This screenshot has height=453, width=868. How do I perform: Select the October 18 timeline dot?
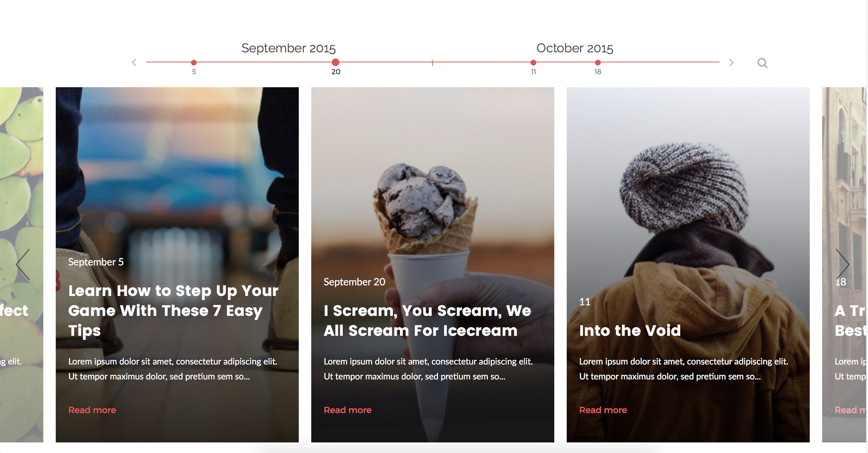click(598, 63)
